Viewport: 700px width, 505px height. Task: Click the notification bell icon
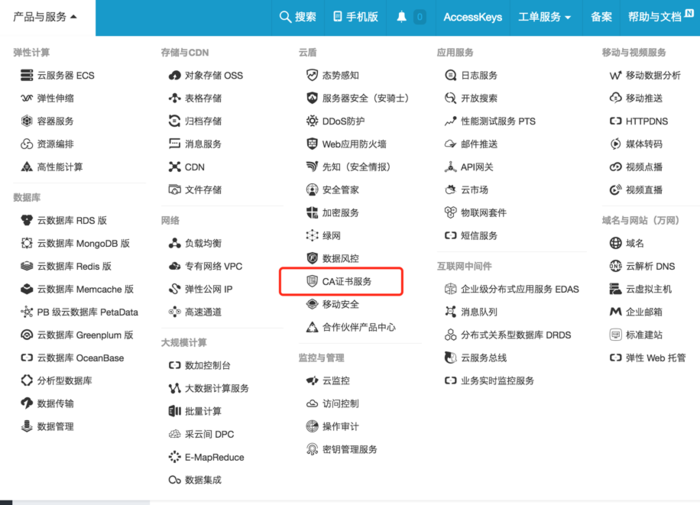(402, 17)
